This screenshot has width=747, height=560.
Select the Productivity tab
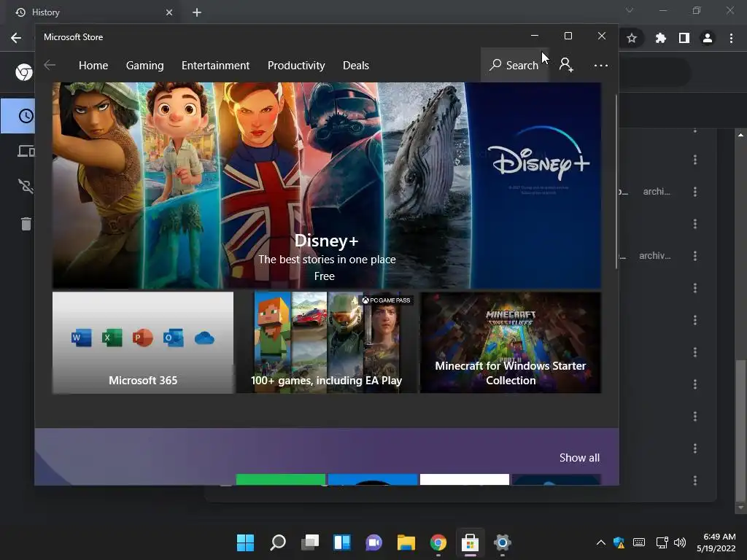pos(296,65)
